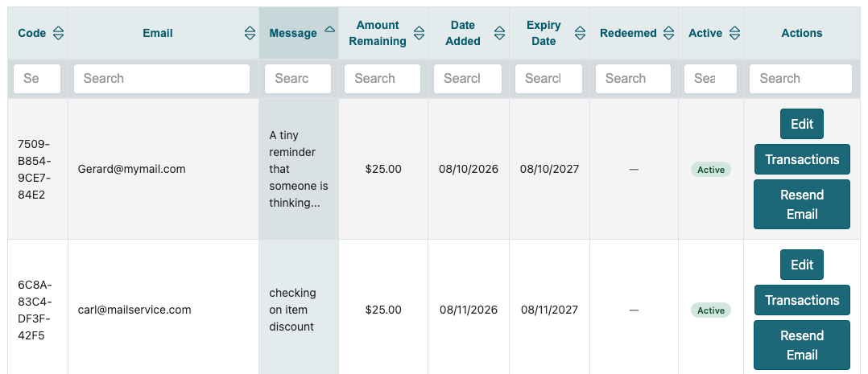
Task: Toggle Message column sort arrow
Action: [329, 29]
